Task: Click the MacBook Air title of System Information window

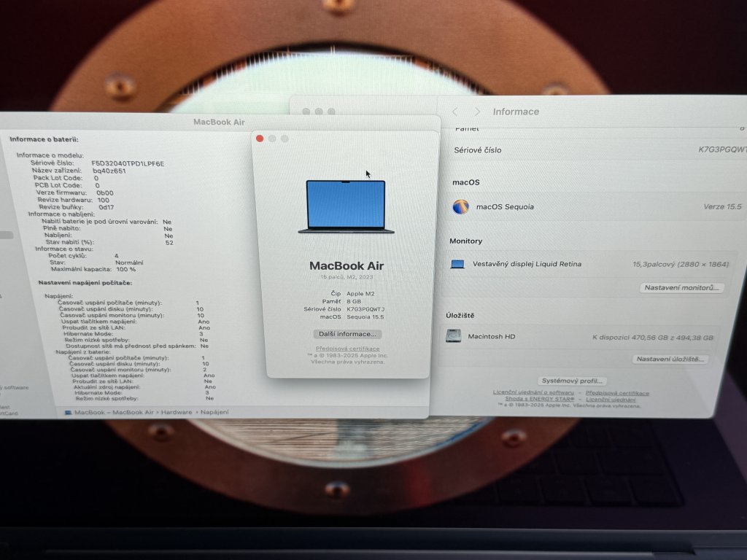Action: point(219,122)
